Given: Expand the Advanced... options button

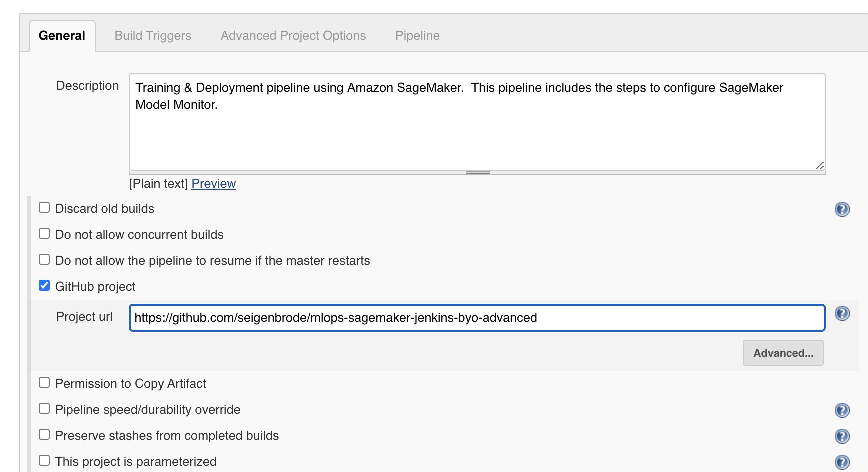Looking at the screenshot, I should pyautogui.click(x=783, y=353).
